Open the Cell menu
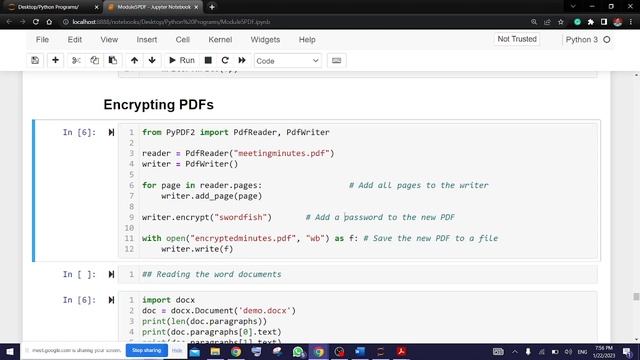This screenshot has height=360, width=640. click(x=182, y=40)
